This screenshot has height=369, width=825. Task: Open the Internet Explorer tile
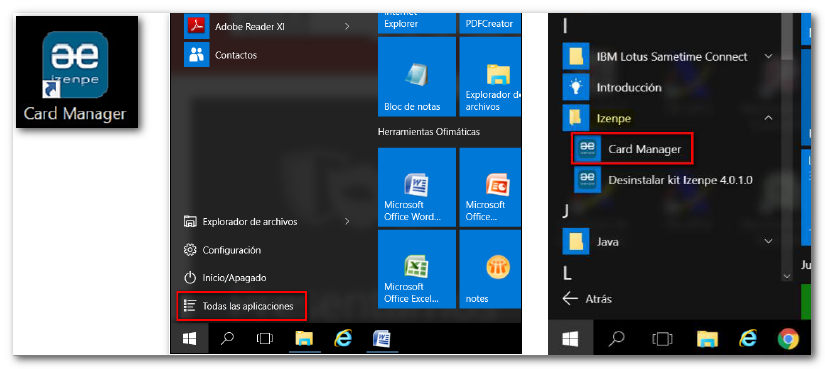417,23
